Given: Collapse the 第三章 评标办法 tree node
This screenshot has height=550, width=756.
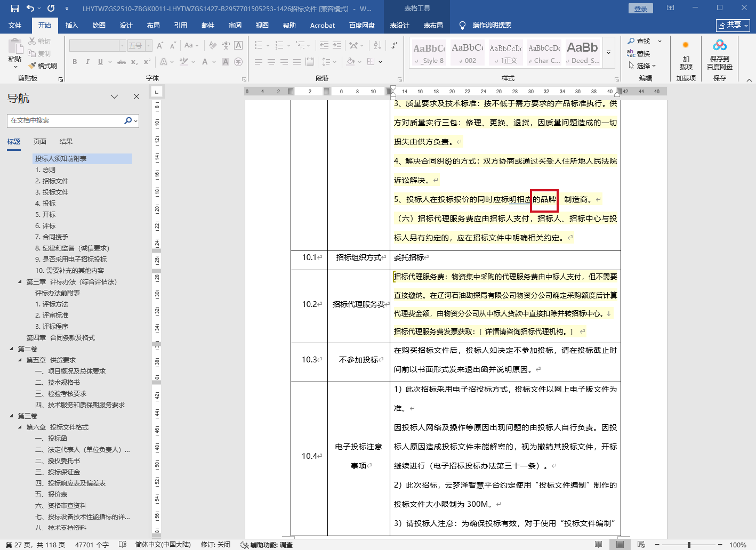Looking at the screenshot, I should (x=20, y=281).
